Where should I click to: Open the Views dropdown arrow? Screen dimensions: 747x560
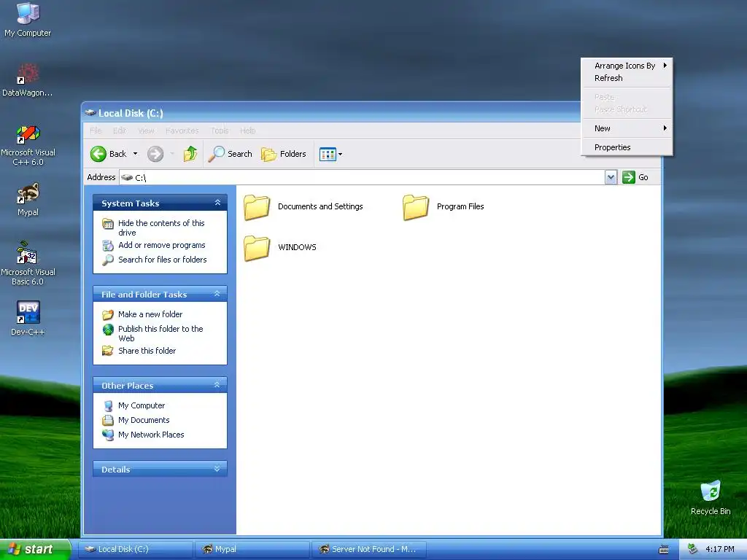pos(340,155)
